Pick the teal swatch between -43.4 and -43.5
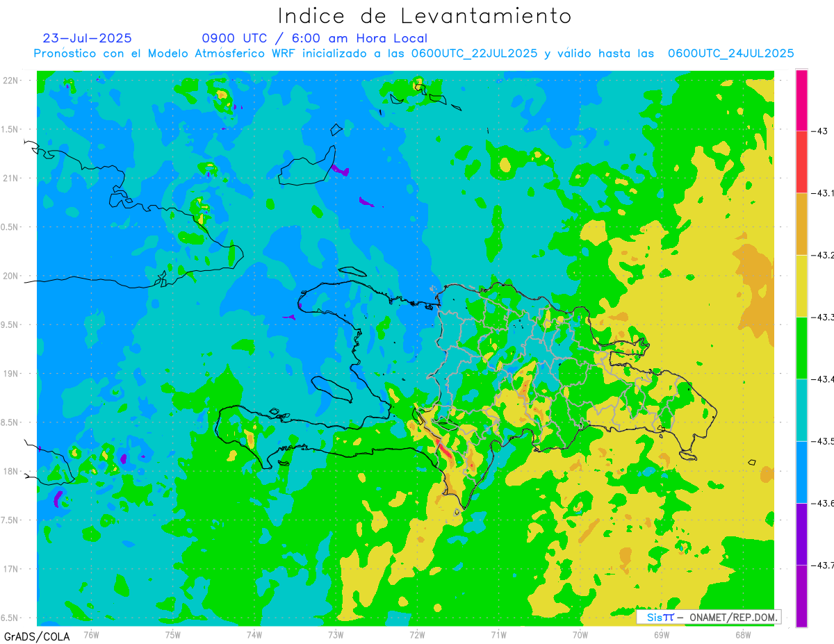The height and width of the screenshot is (644, 834). click(801, 410)
